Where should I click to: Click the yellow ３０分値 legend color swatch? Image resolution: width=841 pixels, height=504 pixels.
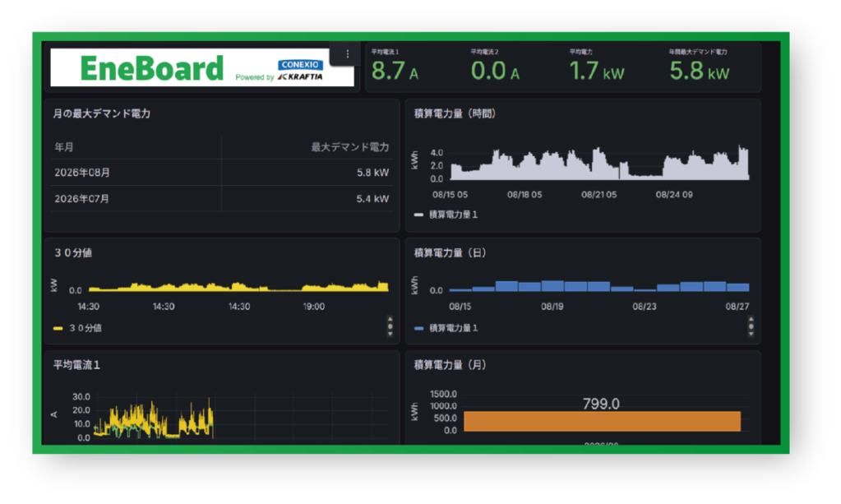[x=58, y=328]
